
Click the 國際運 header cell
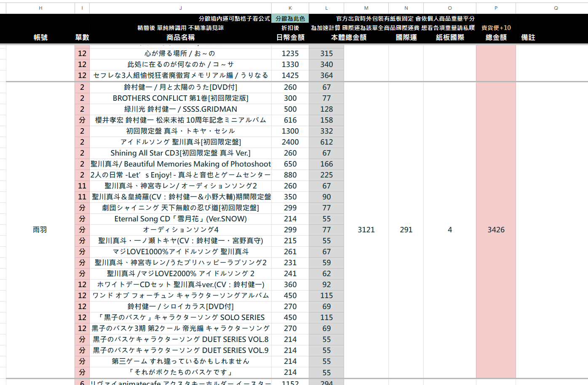point(406,38)
